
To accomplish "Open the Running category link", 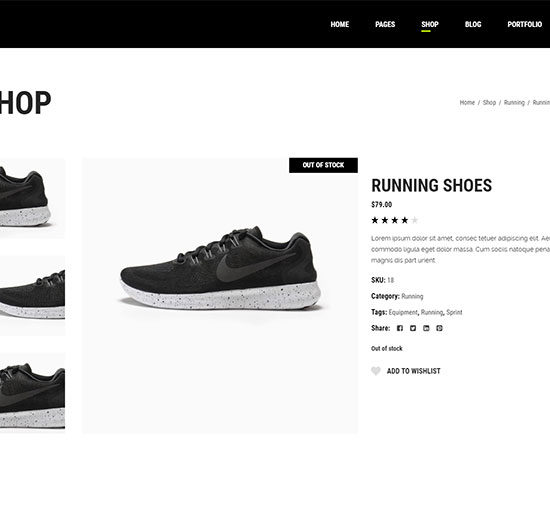I will pos(412,296).
